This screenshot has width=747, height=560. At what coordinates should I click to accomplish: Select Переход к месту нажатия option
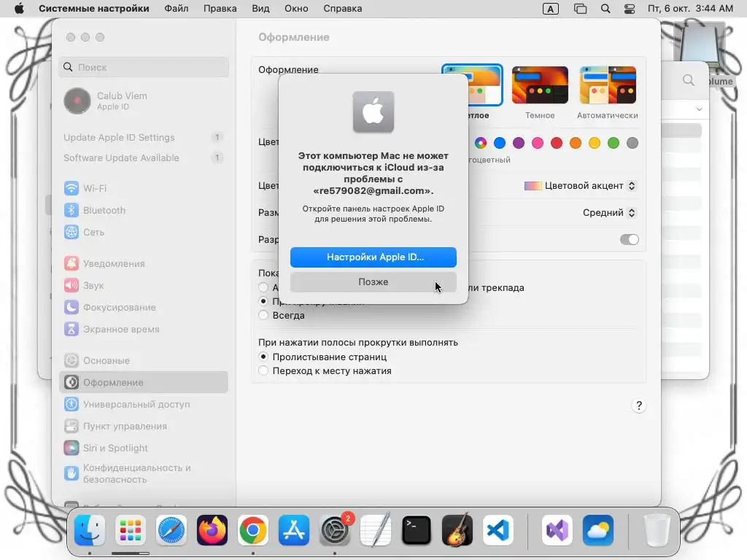tap(263, 370)
